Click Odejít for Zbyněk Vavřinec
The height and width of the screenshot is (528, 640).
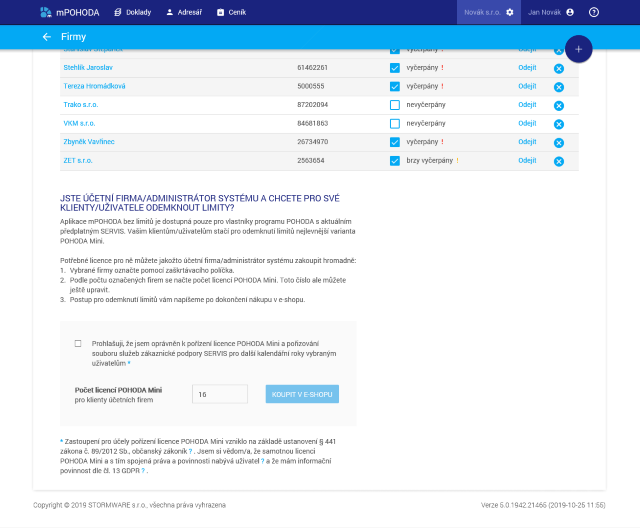tap(527, 142)
